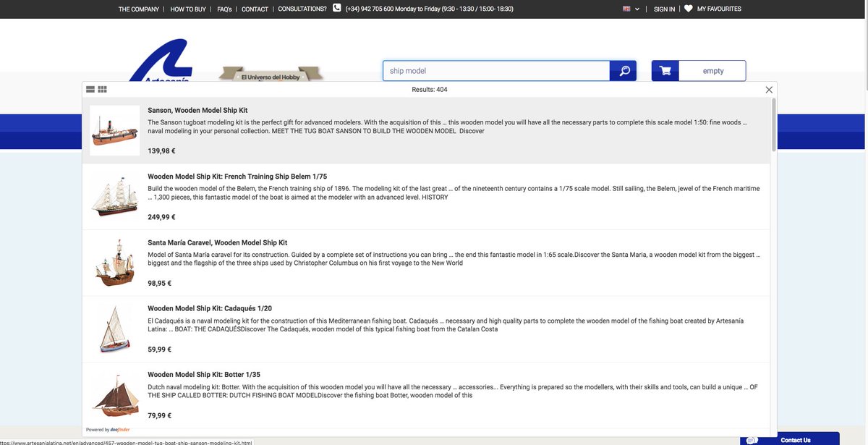The image size is (868, 445).
Task: Click the heart favourites icon
Action: tap(689, 9)
